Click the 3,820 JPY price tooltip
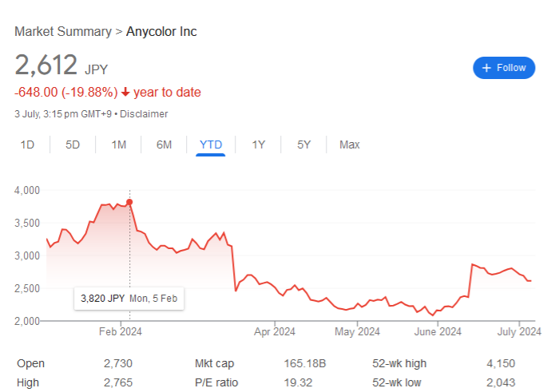 pyautogui.click(x=129, y=299)
